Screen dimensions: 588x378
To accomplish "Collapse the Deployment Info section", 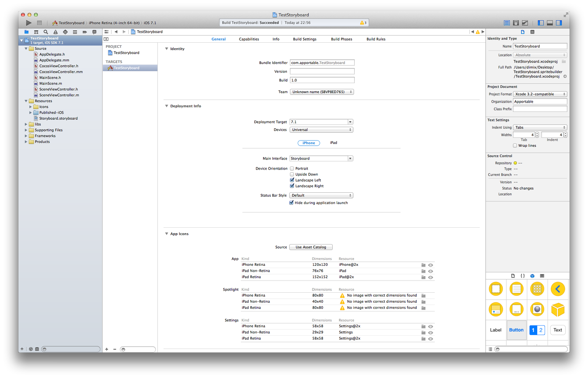I will tap(166, 106).
